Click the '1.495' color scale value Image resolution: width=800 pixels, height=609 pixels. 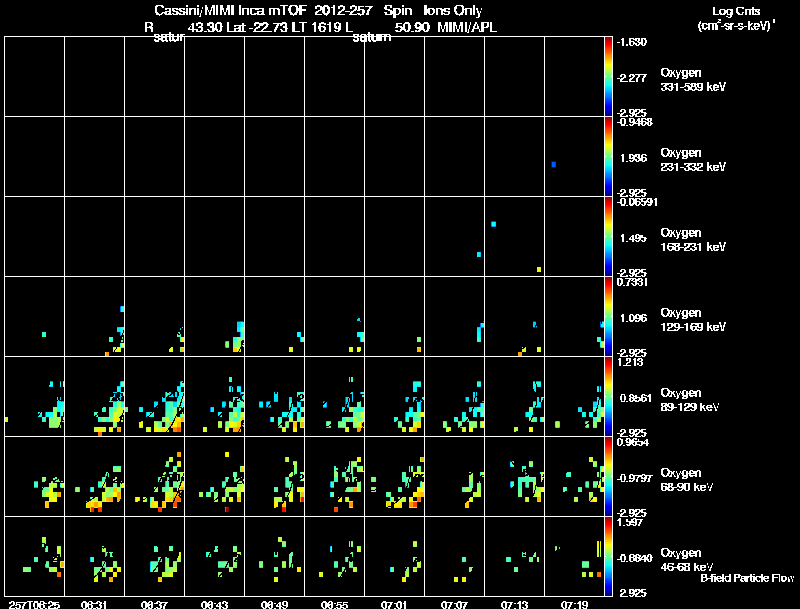(x=633, y=238)
